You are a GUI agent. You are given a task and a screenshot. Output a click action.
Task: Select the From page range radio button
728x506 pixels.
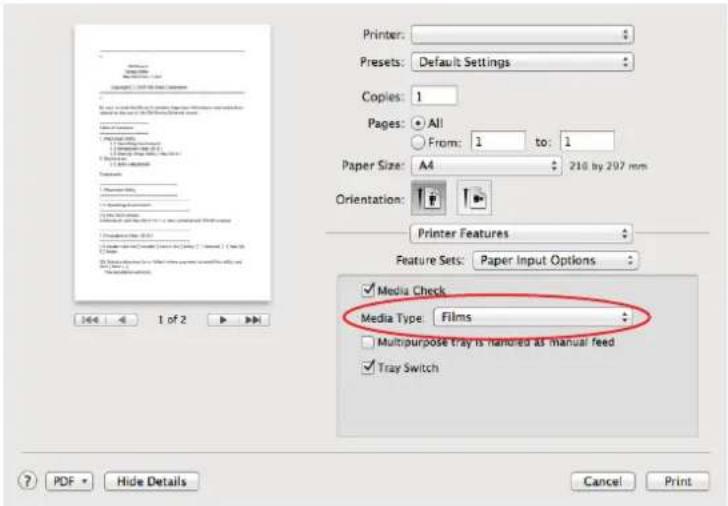(418, 142)
